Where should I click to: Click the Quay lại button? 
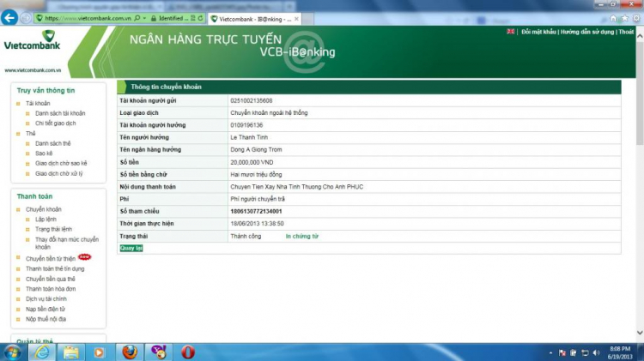[131, 248]
